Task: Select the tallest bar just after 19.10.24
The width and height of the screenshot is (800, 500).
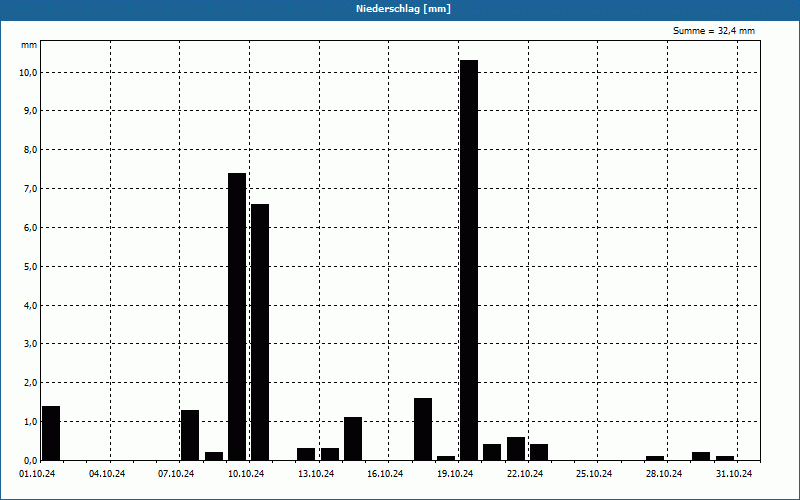Action: click(469, 260)
